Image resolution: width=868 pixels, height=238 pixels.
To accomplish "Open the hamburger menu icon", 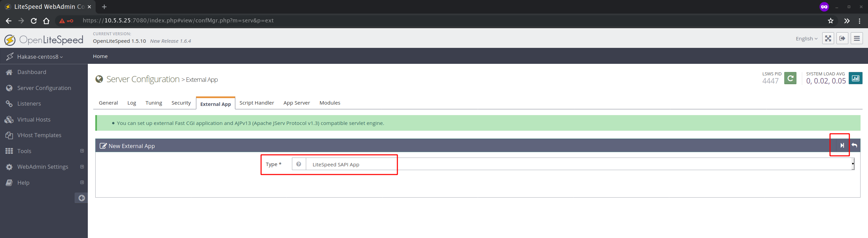I will [x=857, y=38].
